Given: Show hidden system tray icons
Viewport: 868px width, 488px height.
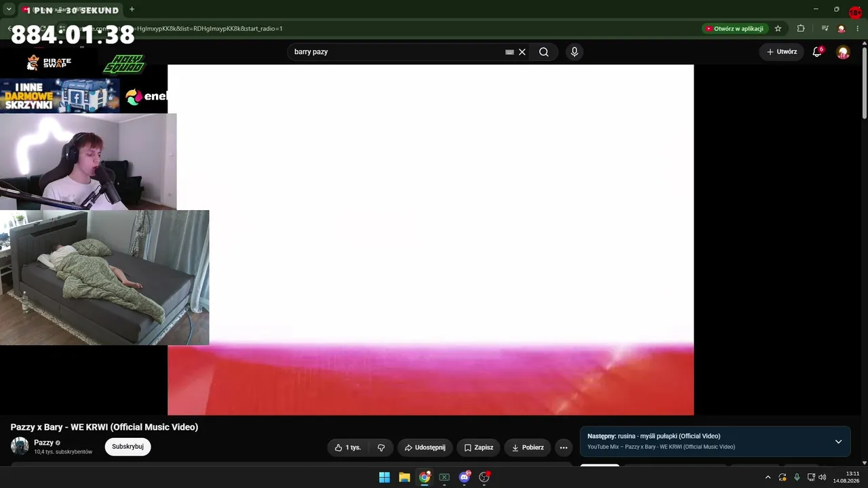Looking at the screenshot, I should tap(768, 477).
